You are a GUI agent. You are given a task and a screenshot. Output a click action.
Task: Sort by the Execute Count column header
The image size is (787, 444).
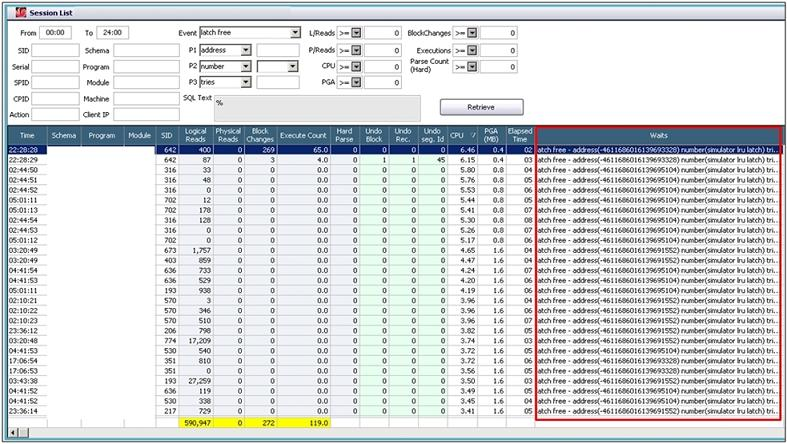303,135
